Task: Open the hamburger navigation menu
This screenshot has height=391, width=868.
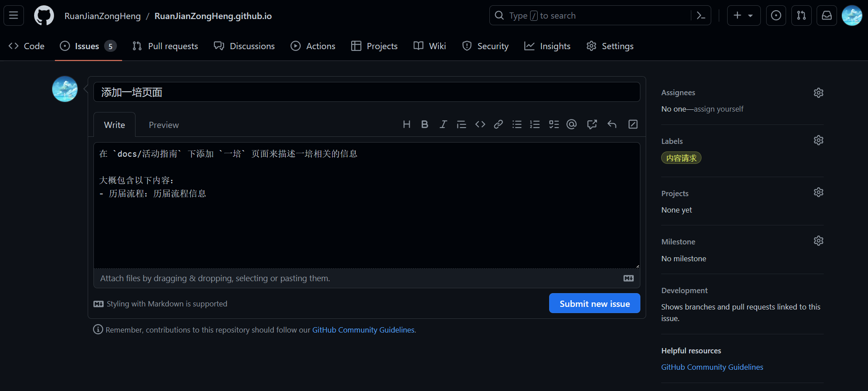Action: point(14,15)
